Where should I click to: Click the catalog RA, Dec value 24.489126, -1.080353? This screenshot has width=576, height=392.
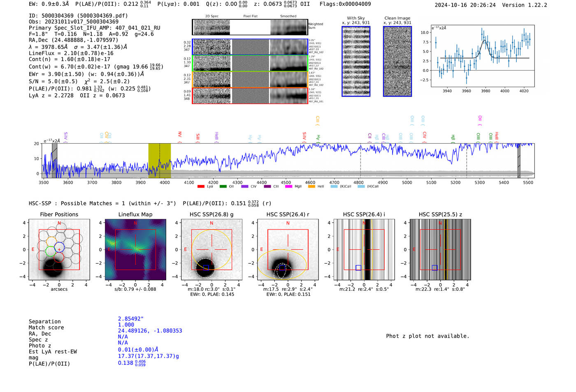click(150, 331)
